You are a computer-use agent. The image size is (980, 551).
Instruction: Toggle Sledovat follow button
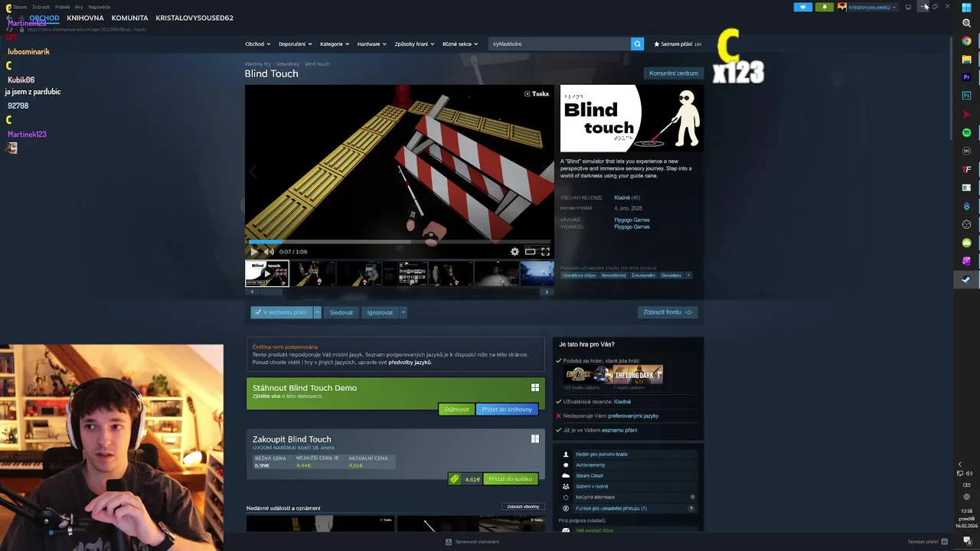click(x=341, y=312)
